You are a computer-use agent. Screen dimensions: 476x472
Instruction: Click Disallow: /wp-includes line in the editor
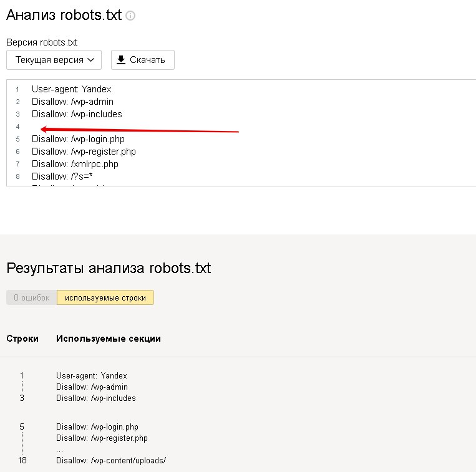(x=77, y=114)
